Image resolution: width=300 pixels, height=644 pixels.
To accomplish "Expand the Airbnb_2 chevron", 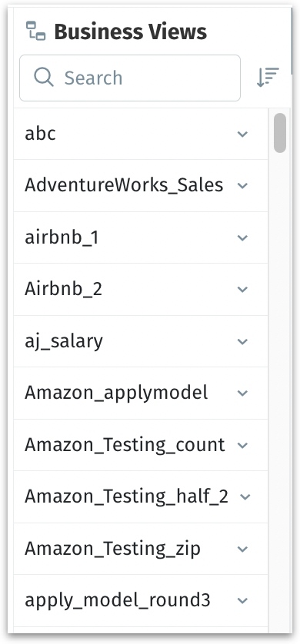I will tap(243, 290).
